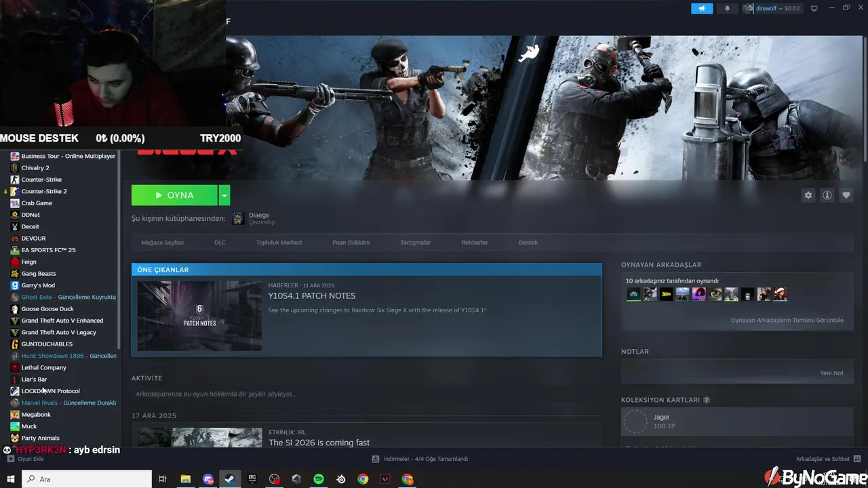Open Arkadaşlar ve Sohbet panel
Screen dimensions: 868x488
[828, 459]
